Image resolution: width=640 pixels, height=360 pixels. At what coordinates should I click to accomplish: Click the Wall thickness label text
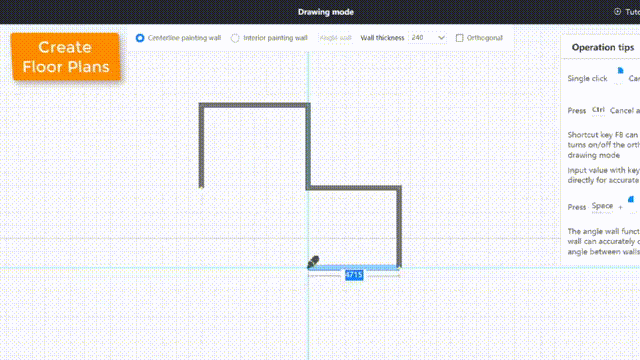tap(382, 38)
